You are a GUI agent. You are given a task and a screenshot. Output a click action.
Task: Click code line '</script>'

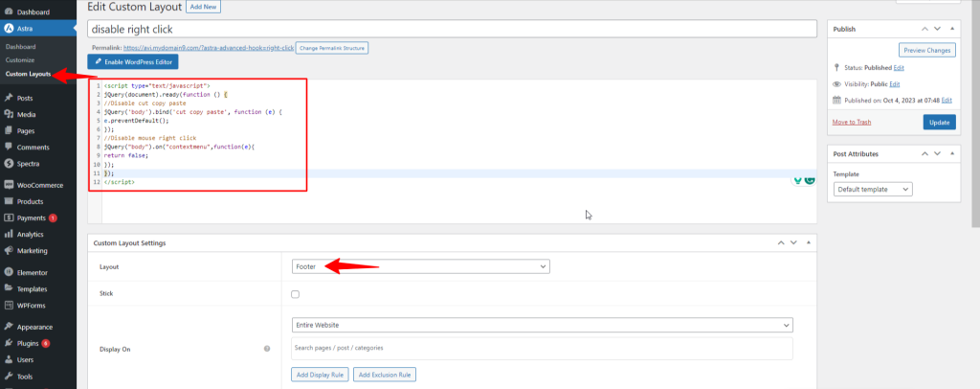120,182
